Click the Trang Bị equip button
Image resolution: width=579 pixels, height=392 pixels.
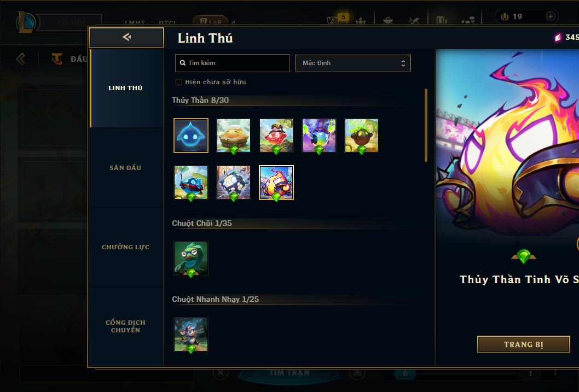pos(524,344)
